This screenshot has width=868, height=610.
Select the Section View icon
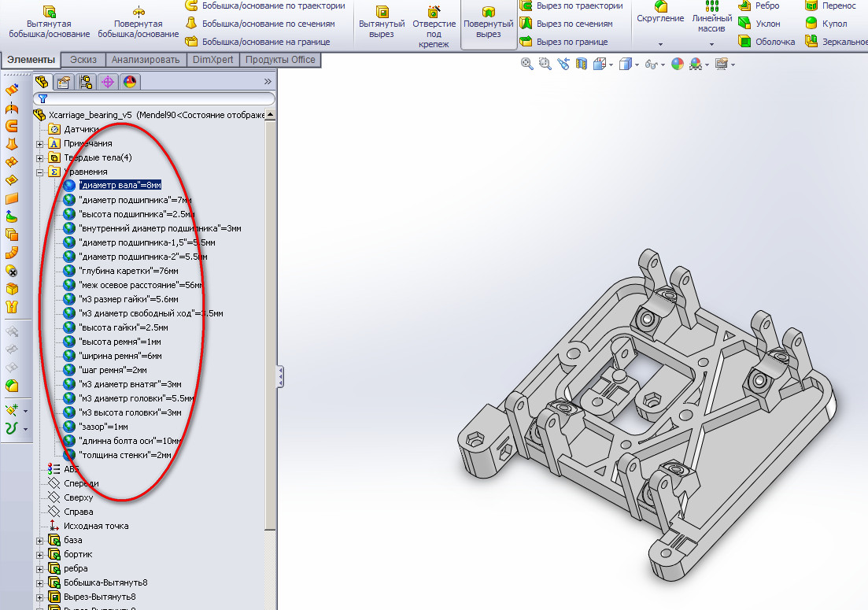pos(582,65)
